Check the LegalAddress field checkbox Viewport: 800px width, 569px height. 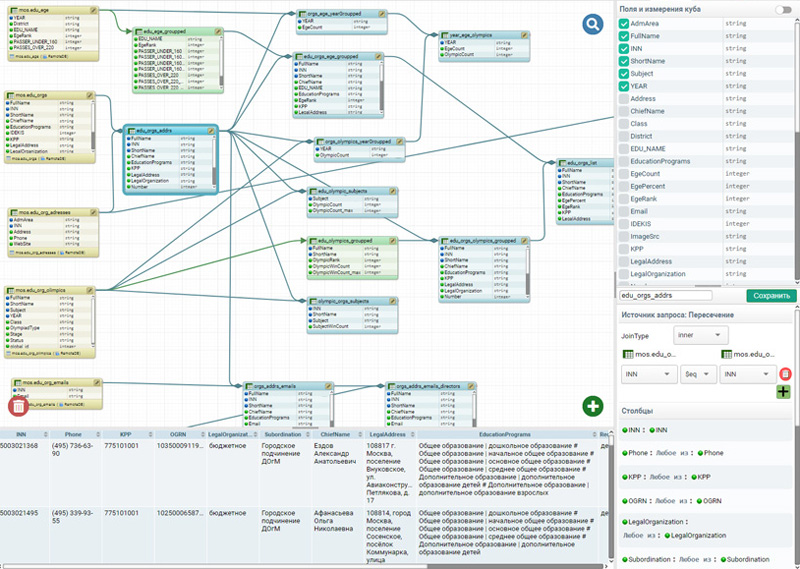(x=623, y=262)
